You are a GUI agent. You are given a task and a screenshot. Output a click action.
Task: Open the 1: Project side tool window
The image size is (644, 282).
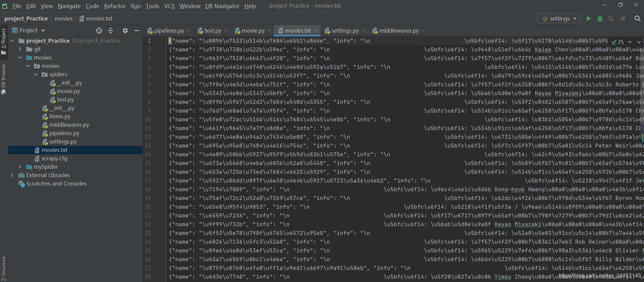coord(4,41)
